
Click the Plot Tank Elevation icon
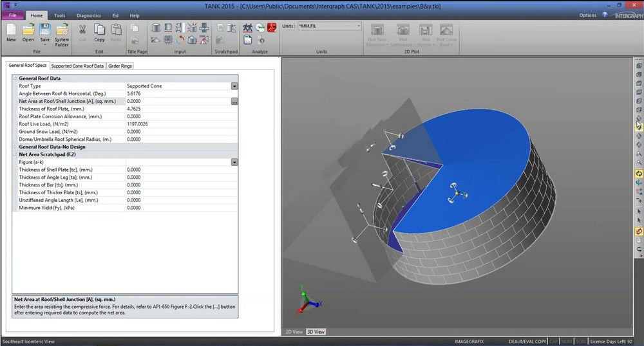377,35
